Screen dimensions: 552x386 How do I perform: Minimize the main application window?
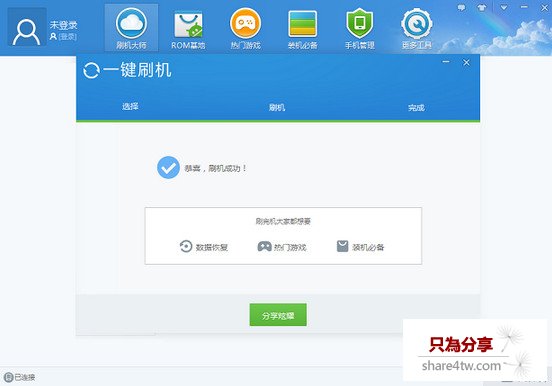(x=524, y=7)
